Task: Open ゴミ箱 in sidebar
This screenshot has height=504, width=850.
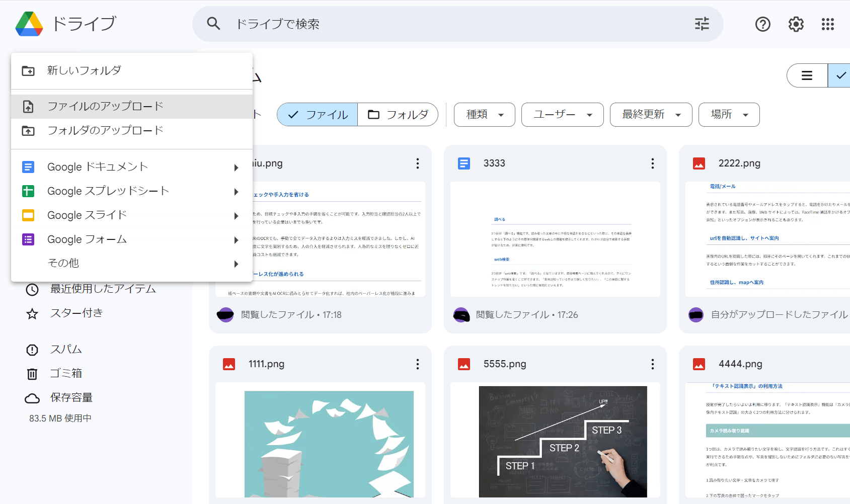Action: click(66, 374)
